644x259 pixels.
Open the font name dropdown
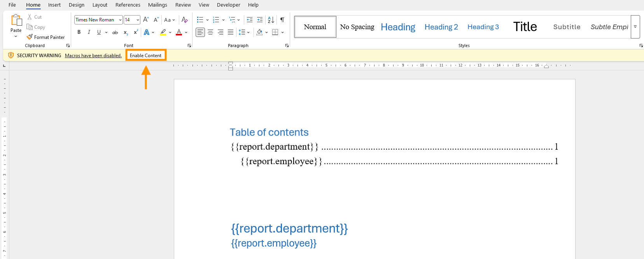point(120,20)
